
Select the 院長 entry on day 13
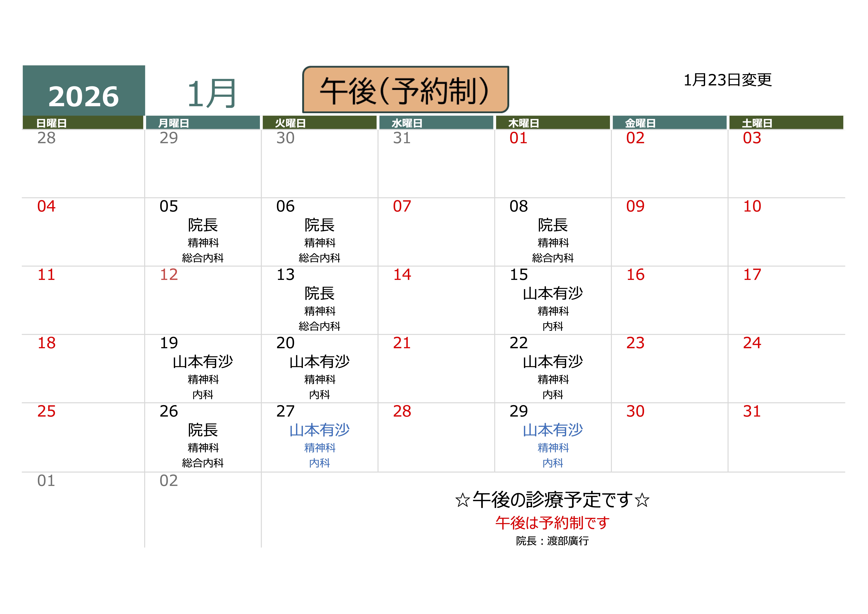[x=320, y=293]
